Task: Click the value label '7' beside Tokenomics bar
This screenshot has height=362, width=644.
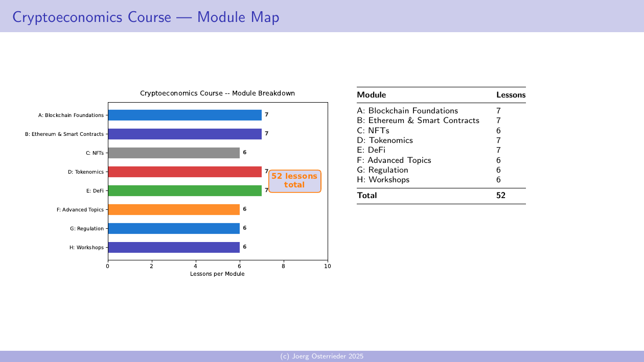Action: 266,172
